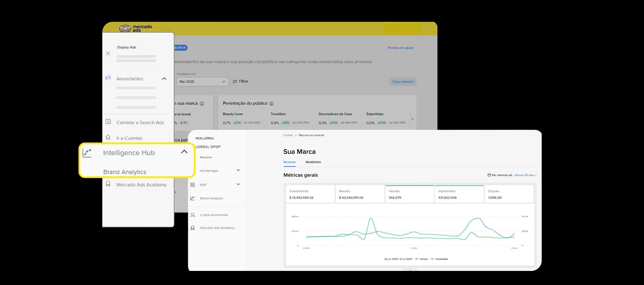This screenshot has width=644, height=285.
Task: Click the Contas breadcrumb link
Action: 288,135
